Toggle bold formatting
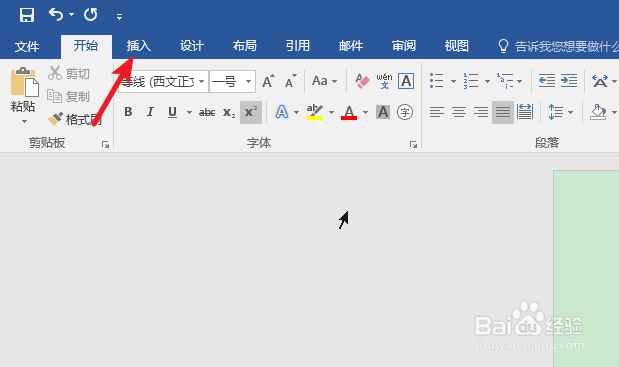Image resolution: width=619 pixels, height=367 pixels. [128, 112]
